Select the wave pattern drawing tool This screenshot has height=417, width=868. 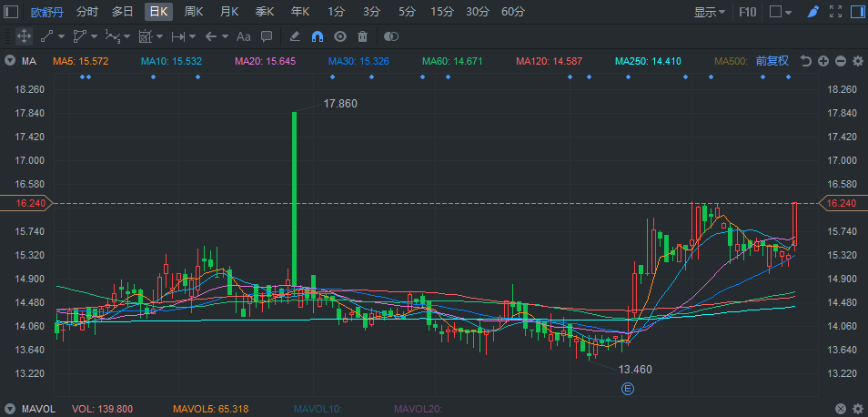(113, 36)
